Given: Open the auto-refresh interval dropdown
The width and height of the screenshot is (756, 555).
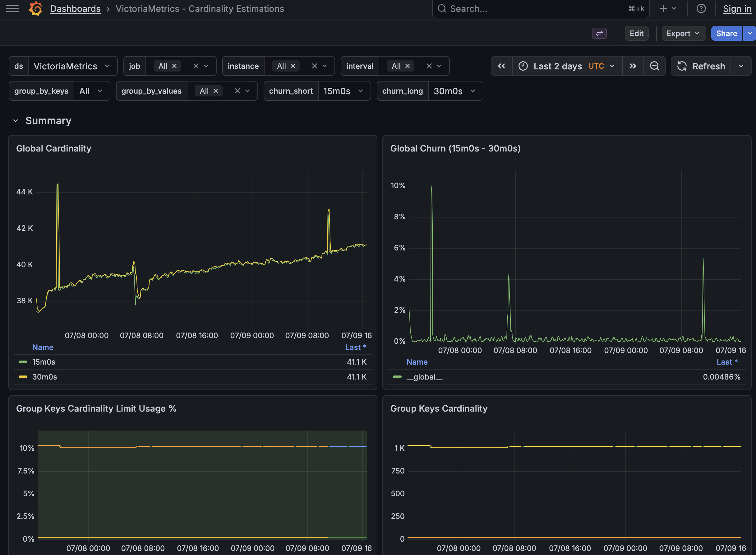Looking at the screenshot, I should click(x=741, y=66).
